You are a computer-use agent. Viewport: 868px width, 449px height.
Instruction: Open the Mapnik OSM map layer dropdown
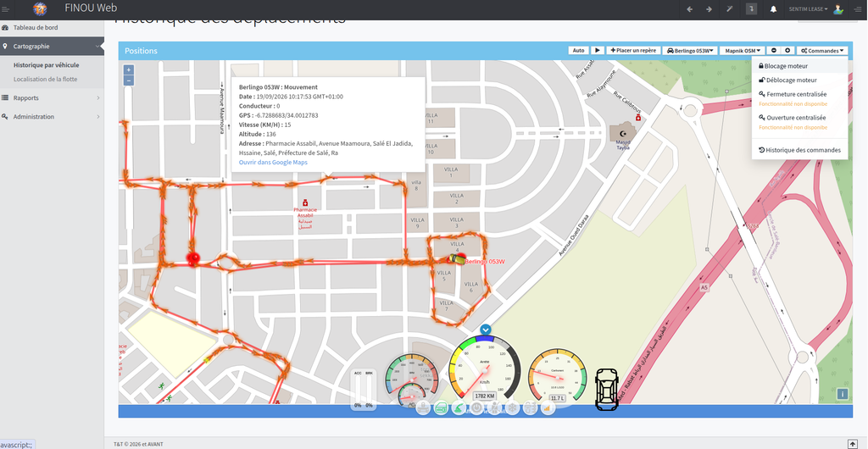pos(743,50)
